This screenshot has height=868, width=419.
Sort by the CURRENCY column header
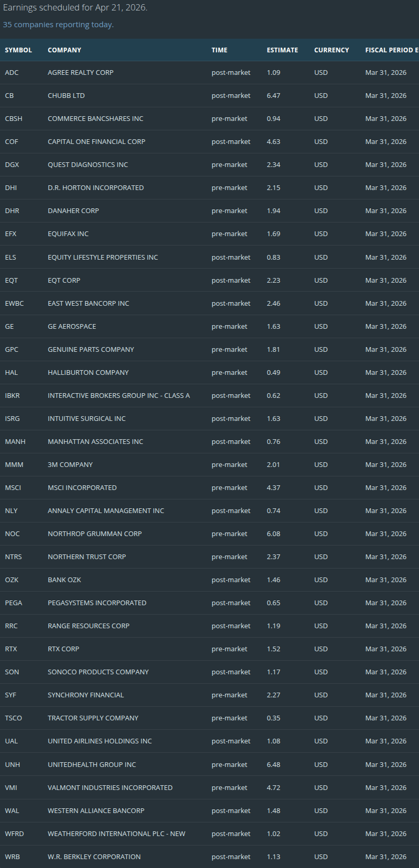click(332, 50)
